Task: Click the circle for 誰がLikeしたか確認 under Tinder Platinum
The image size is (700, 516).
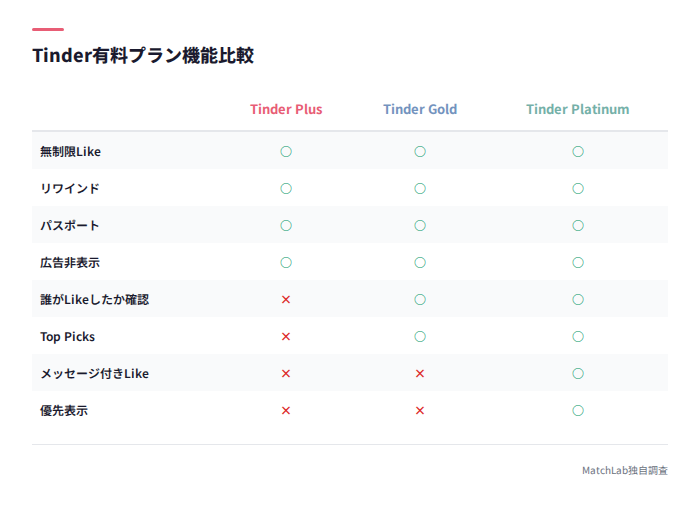Action: click(578, 300)
